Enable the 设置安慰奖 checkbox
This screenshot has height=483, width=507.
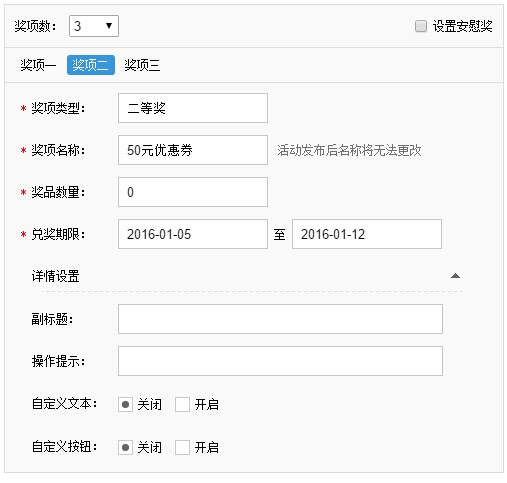(x=421, y=26)
